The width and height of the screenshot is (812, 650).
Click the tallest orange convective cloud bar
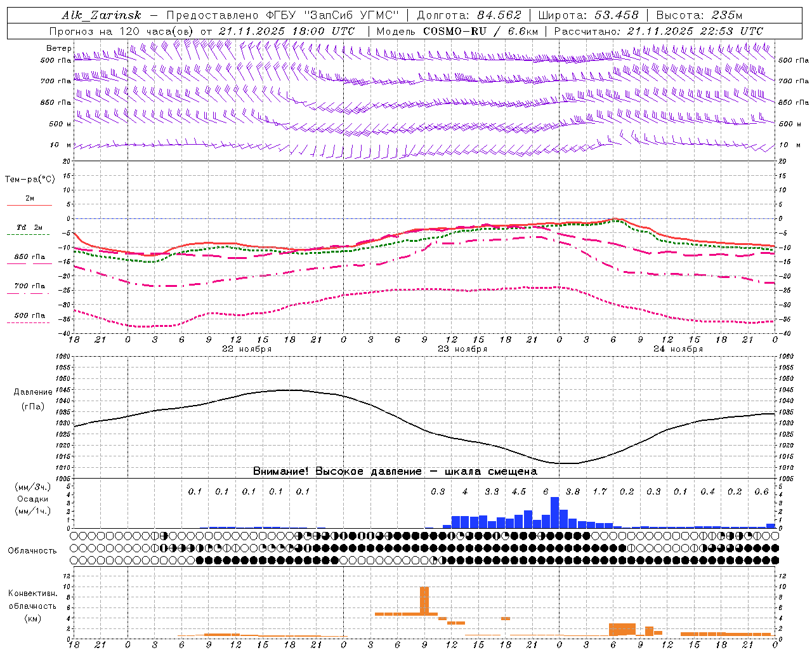tap(424, 600)
